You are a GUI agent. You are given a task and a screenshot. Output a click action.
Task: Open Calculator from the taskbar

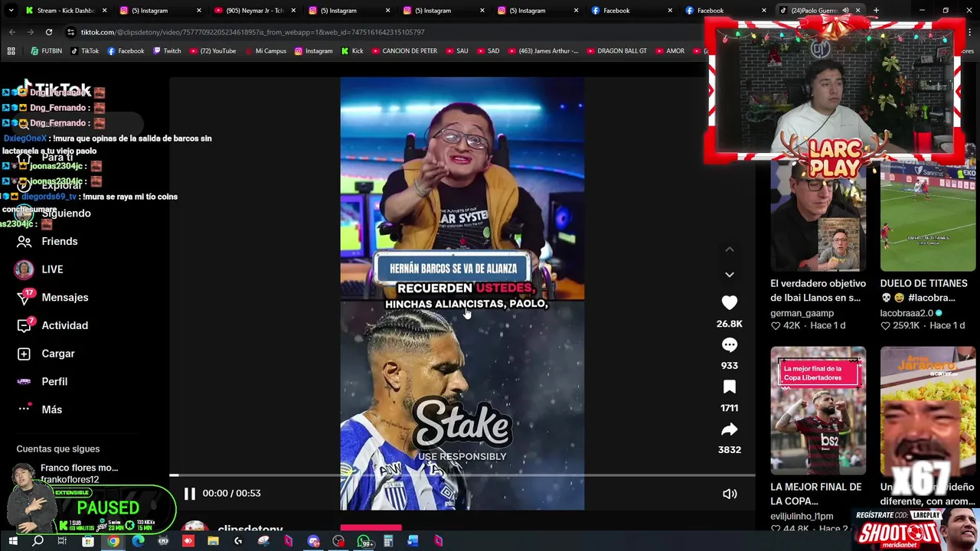[388, 541]
